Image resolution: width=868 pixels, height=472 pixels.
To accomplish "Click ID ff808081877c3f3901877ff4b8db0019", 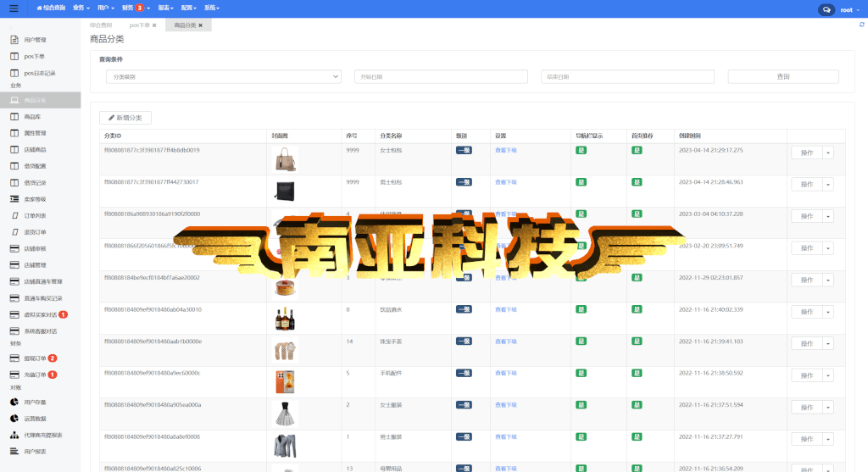I will (152, 150).
